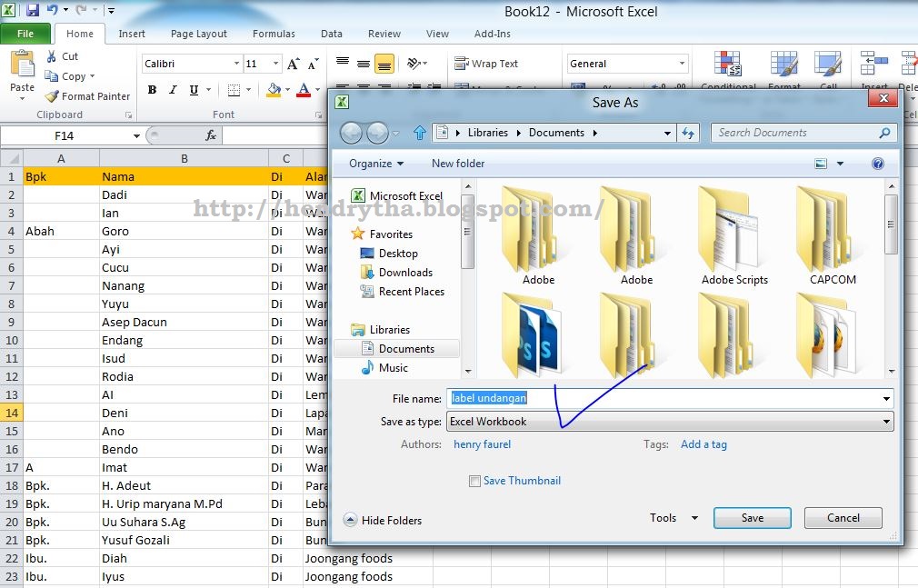Select the Format Painter brush
Viewport: 918px width, 588px height.
tap(52, 96)
